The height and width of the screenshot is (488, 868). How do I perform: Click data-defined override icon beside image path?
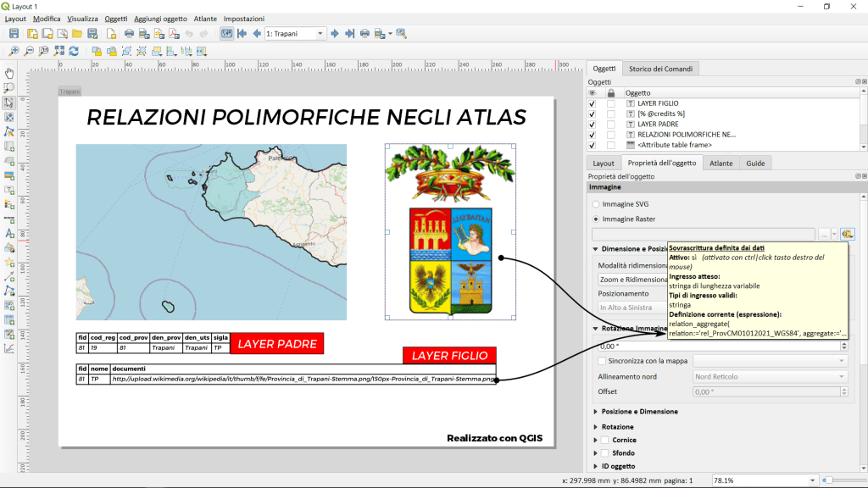tap(848, 234)
